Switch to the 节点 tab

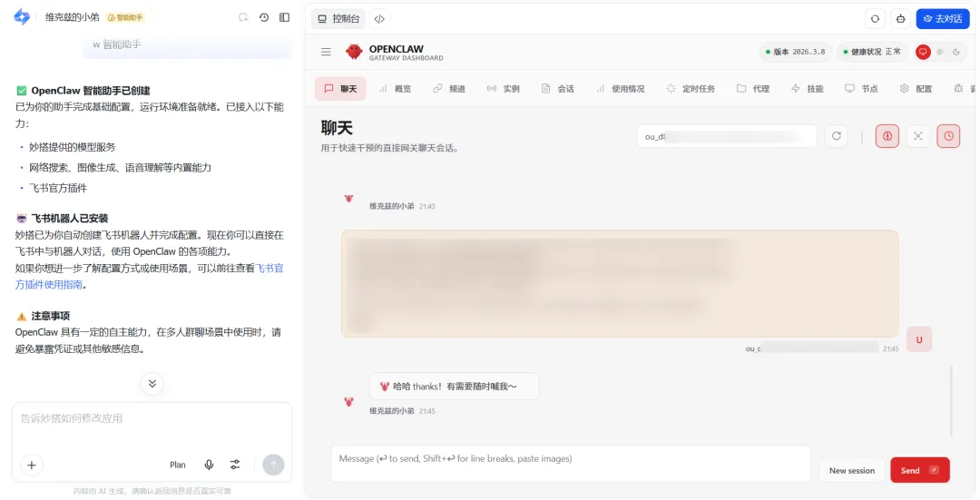click(861, 89)
